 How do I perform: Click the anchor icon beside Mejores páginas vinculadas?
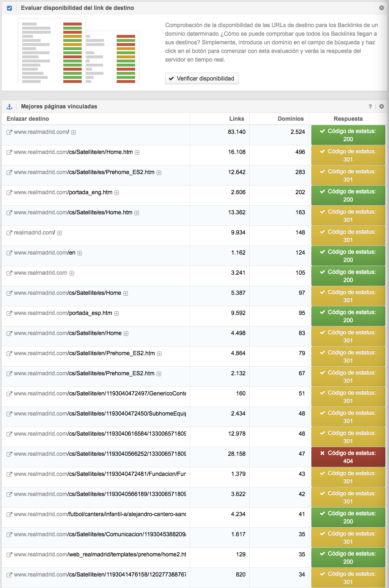(9, 106)
